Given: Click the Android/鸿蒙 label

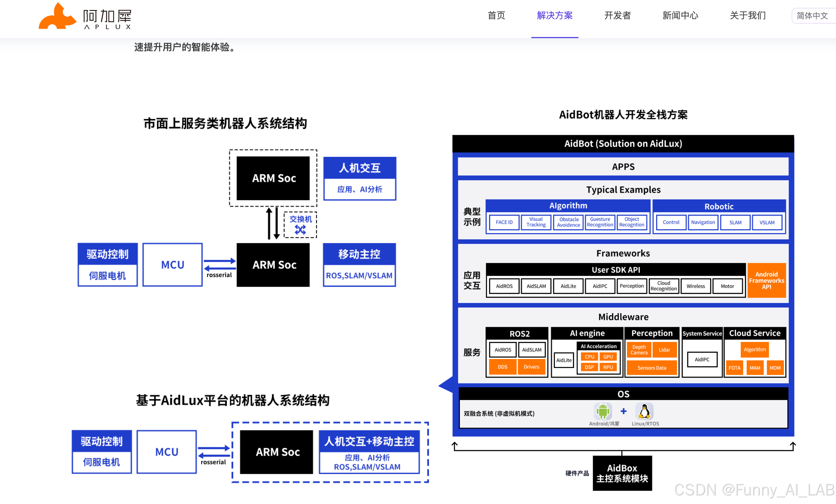Looking at the screenshot, I should (x=604, y=424).
